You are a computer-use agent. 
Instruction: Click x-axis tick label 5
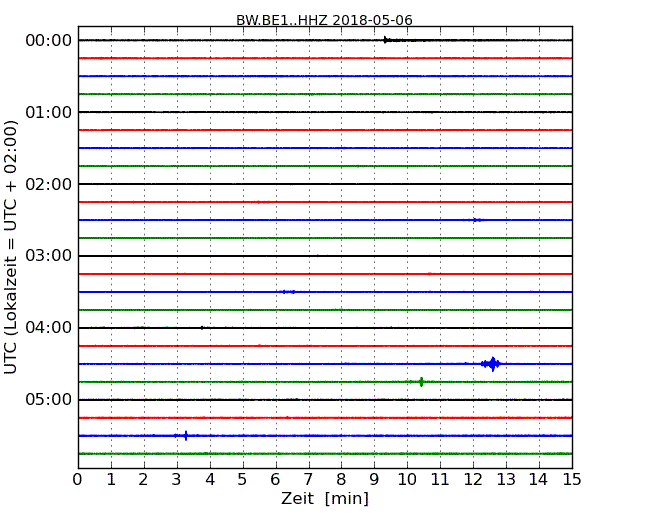click(x=243, y=480)
